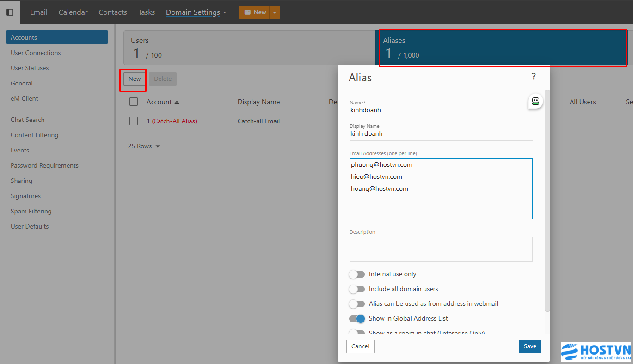
Task: Select the Catch-All Alias row checkbox
Action: pyautogui.click(x=134, y=121)
